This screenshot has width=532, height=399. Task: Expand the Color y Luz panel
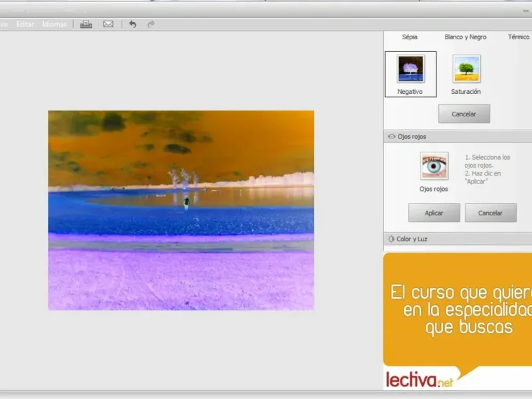(458, 239)
